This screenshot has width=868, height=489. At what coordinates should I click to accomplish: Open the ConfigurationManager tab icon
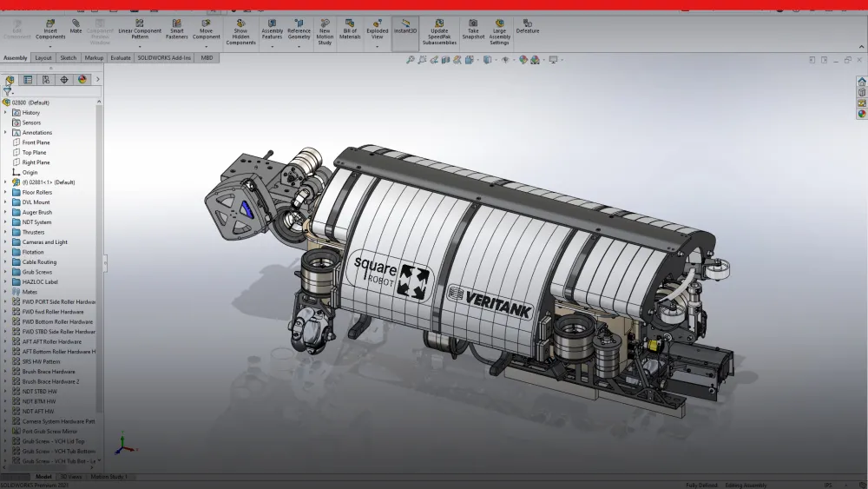pos(46,80)
